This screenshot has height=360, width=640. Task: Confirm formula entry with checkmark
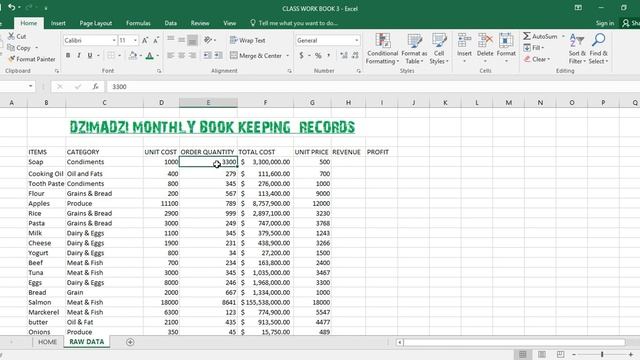point(78,86)
